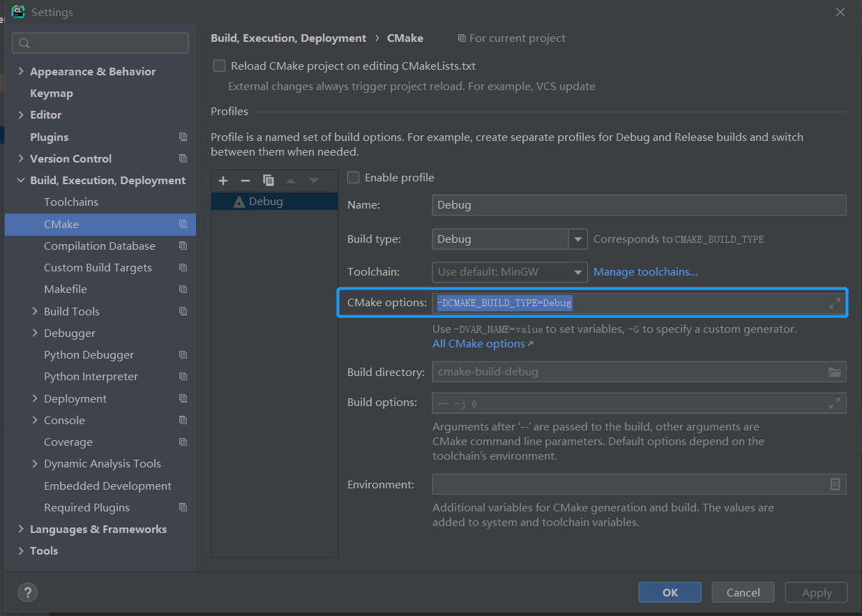Open the 'All CMake options' link
The height and width of the screenshot is (616, 862).
478,343
